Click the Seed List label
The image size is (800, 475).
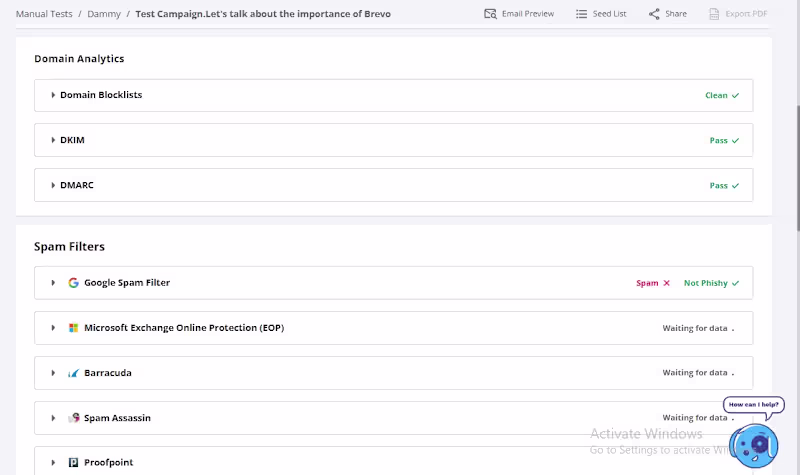[x=609, y=14]
